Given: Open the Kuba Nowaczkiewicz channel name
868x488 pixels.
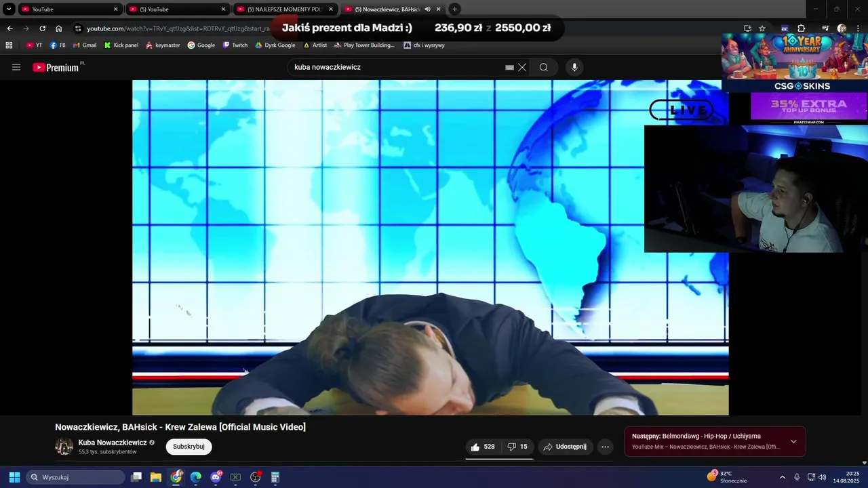Looking at the screenshot, I should coord(113,443).
